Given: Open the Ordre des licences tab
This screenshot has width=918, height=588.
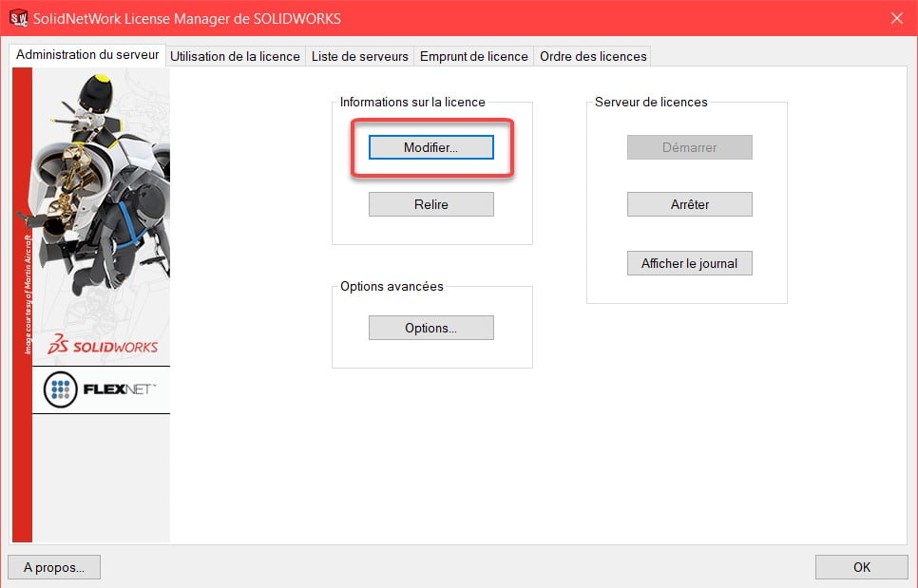Looking at the screenshot, I should (x=592, y=56).
